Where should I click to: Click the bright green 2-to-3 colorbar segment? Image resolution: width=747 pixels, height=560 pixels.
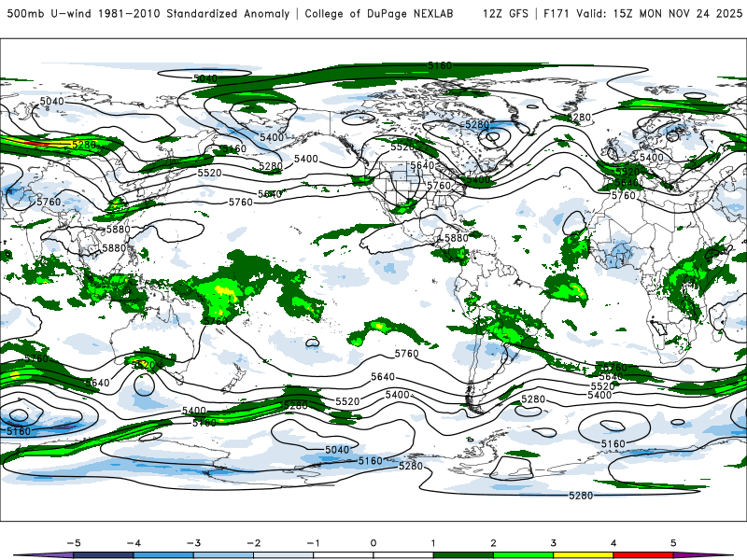(x=523, y=555)
